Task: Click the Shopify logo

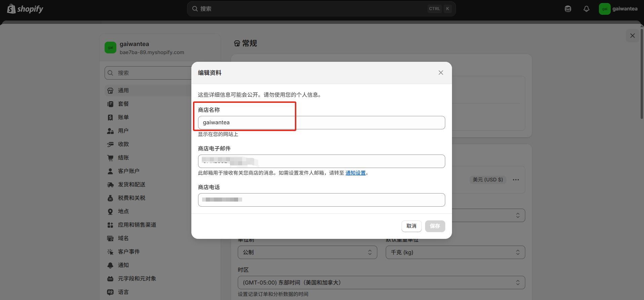Action: pyautogui.click(x=25, y=9)
